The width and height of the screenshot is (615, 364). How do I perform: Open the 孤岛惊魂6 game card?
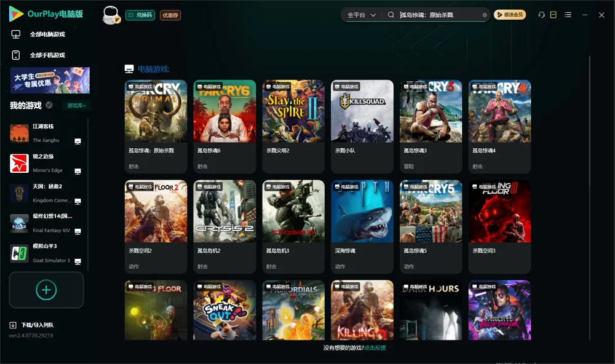click(224, 127)
